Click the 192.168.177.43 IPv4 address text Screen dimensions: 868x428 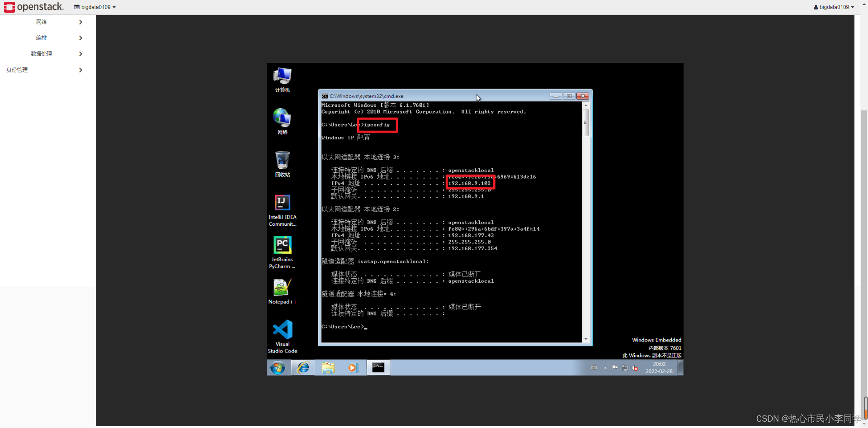click(471, 236)
